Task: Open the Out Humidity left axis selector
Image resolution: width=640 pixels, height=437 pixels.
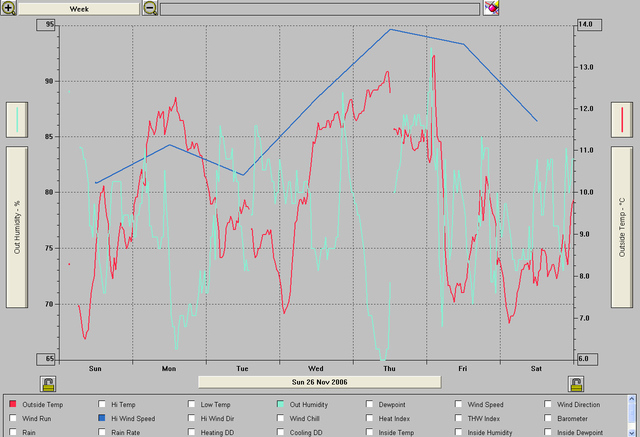Action: point(19,227)
